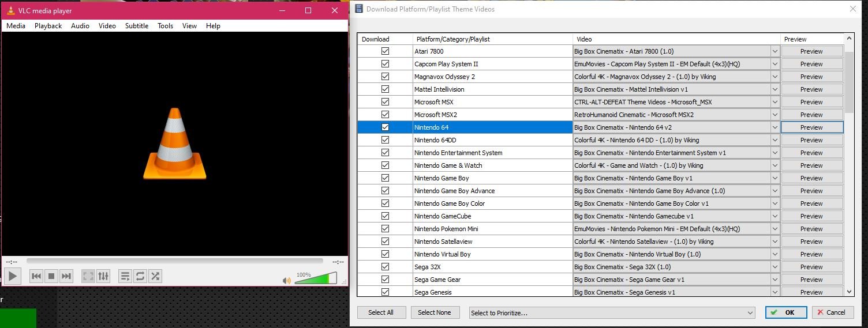The image size is (868, 328).
Task: Click the download dialog title icon
Action: [359, 9]
